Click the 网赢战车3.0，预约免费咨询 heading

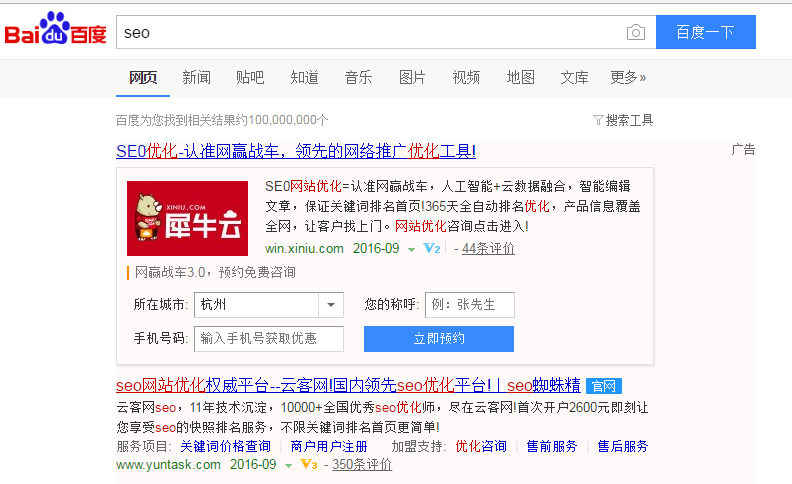(x=215, y=272)
